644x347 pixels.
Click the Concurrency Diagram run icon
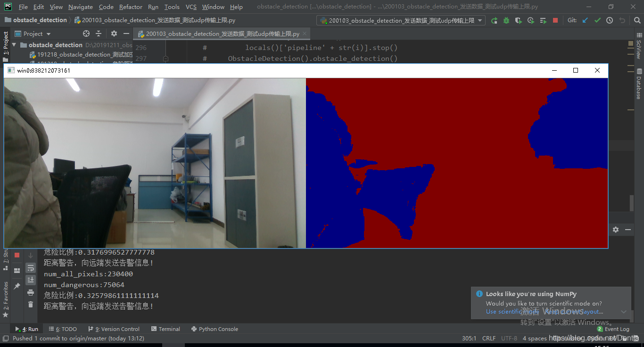coord(543,20)
